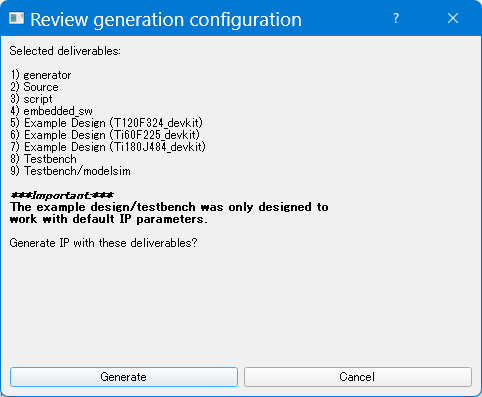Select the '4) embedded_sw' deliverable line
482x397 pixels.
pyautogui.click(x=51, y=111)
